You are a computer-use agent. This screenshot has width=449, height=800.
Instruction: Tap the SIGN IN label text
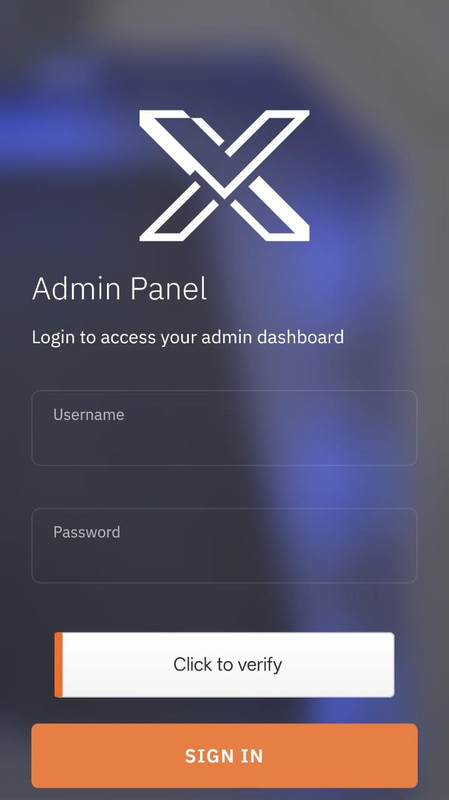click(x=224, y=756)
